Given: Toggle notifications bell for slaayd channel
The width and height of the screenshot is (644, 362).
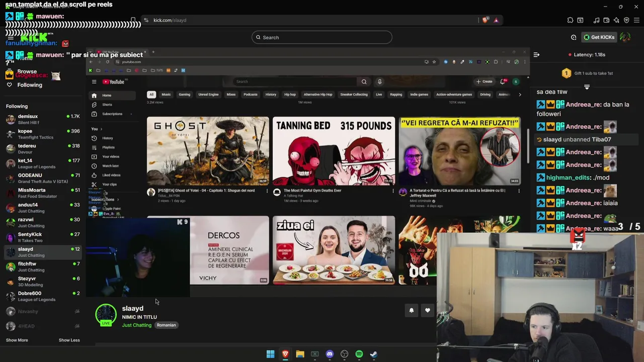Looking at the screenshot, I should 411,311.
